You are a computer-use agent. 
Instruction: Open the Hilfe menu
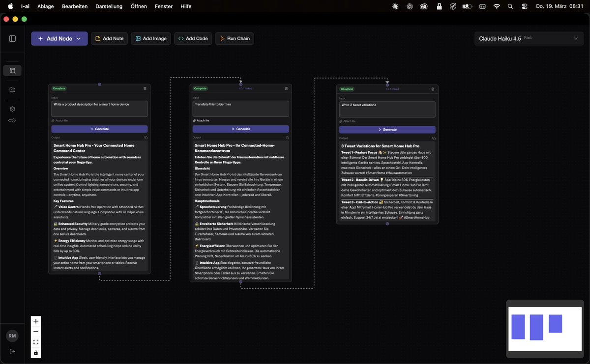coord(186,6)
